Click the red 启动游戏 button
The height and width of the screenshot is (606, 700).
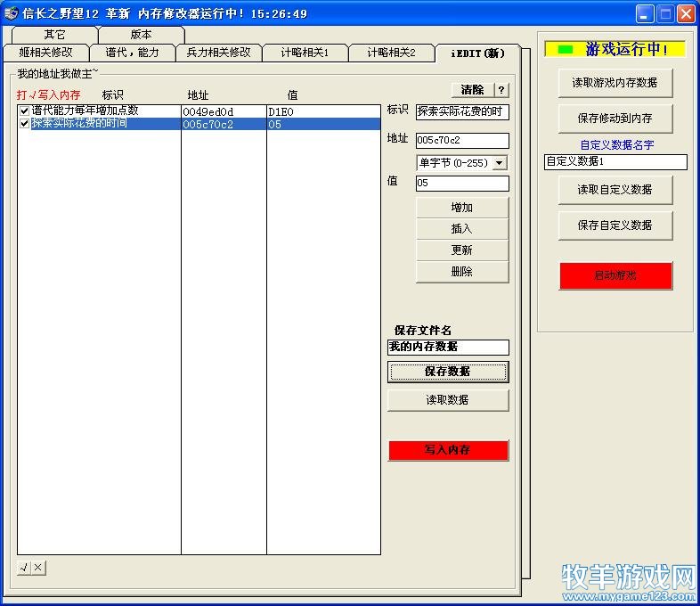tap(615, 276)
